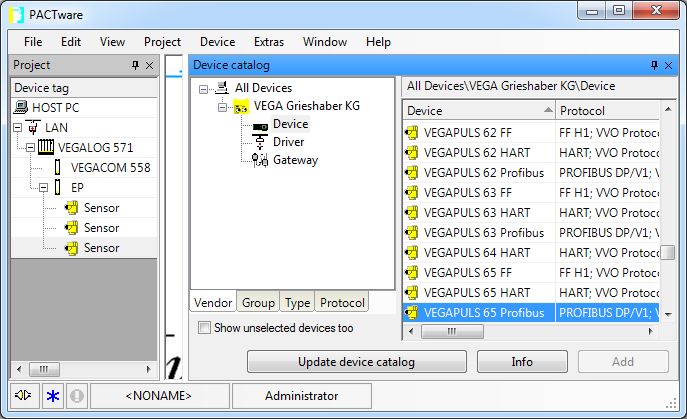Click the device list vertical scrollbar thumb
Image resolution: width=687 pixels, height=419 pixels.
coord(668,252)
